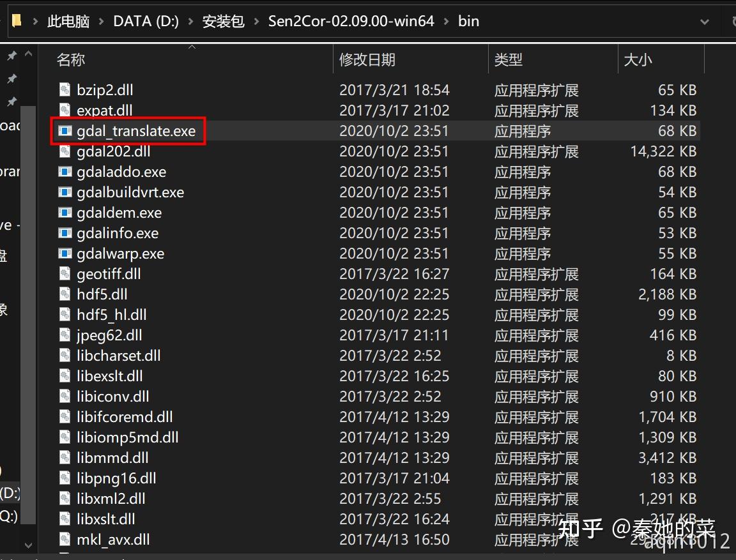Open the address bar history dropdown

705,20
